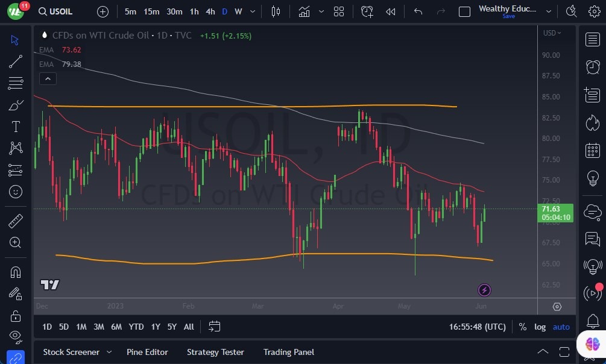Open the alerts alarm clock panel
606x364 pixels.
[x=593, y=67]
